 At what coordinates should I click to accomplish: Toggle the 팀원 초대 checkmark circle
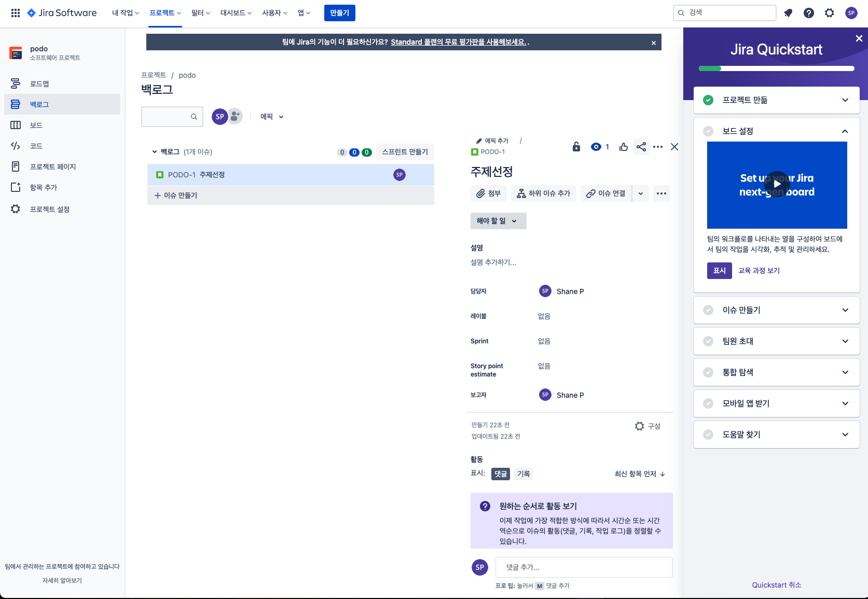point(708,341)
